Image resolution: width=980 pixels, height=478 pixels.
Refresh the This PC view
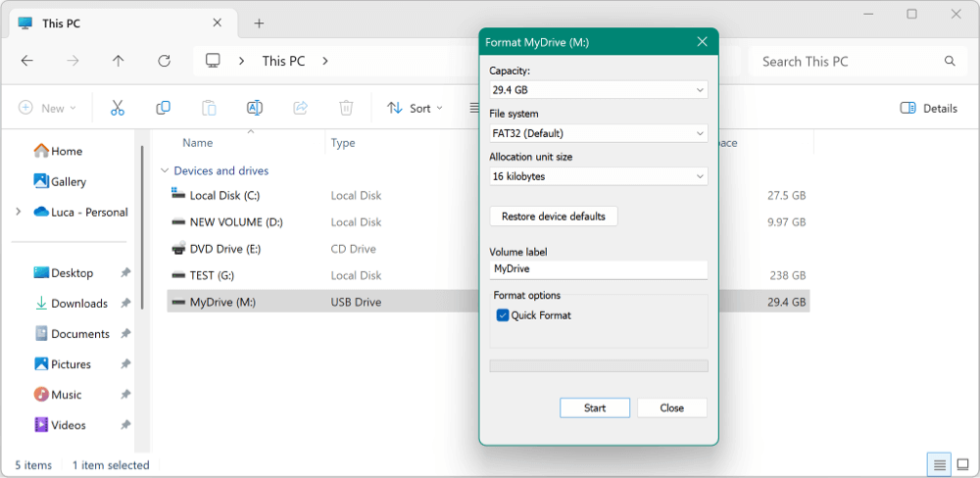tap(164, 61)
